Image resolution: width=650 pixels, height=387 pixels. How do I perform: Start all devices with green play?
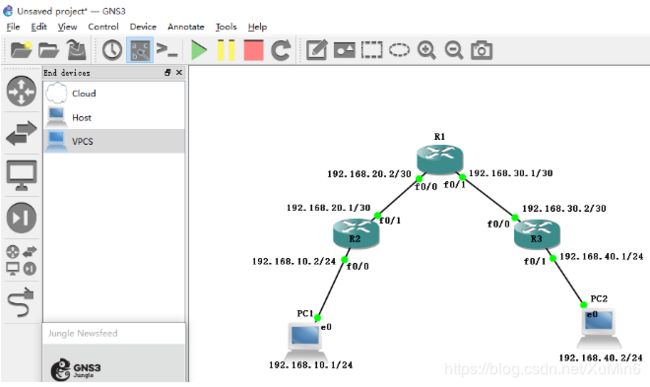coord(199,50)
